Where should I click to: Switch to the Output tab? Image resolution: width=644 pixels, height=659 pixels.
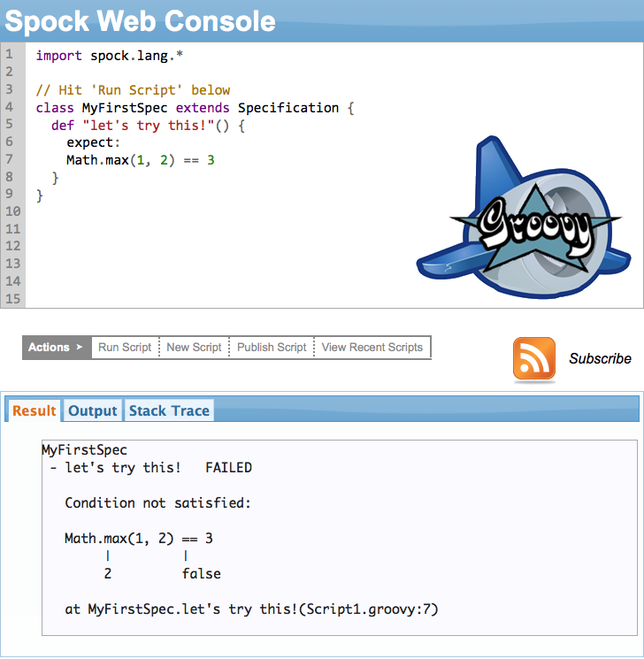click(93, 410)
